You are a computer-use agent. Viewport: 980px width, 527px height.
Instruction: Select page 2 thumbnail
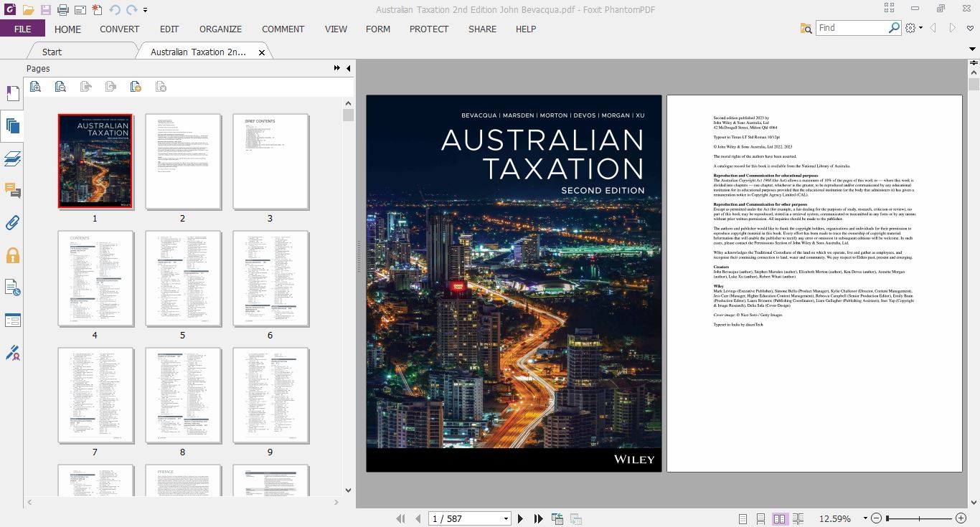(x=183, y=161)
